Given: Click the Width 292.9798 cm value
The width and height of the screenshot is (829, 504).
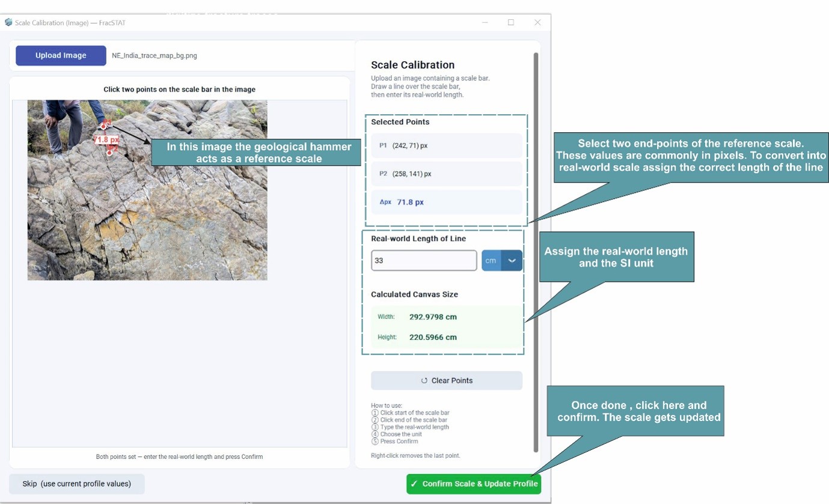Looking at the screenshot, I should 433,317.
